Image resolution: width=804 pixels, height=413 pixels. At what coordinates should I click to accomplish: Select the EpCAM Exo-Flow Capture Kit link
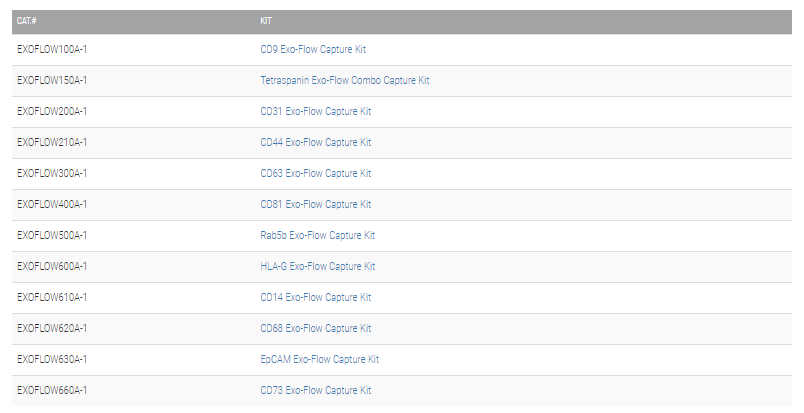[x=320, y=359]
